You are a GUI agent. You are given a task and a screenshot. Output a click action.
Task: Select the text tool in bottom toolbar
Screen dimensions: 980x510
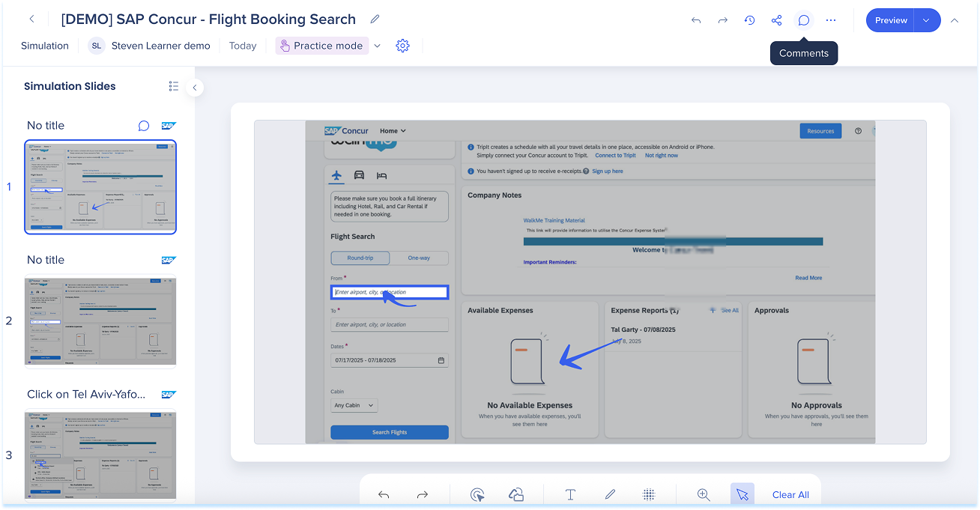click(x=570, y=494)
